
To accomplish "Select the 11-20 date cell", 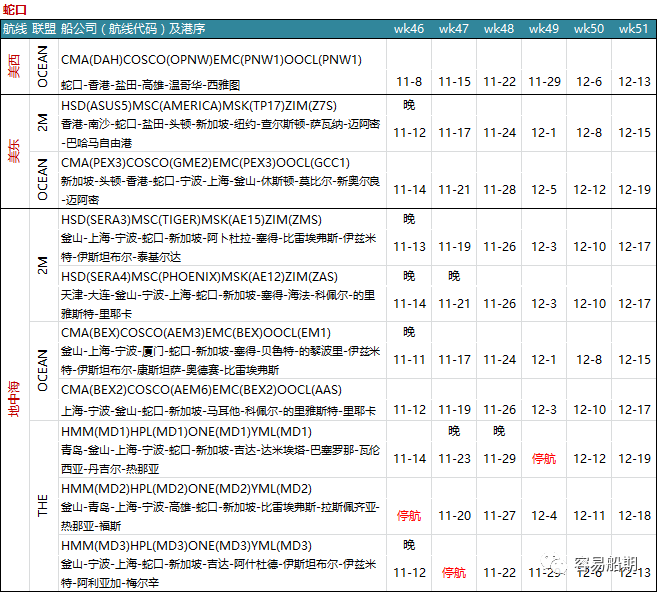I will point(454,516).
